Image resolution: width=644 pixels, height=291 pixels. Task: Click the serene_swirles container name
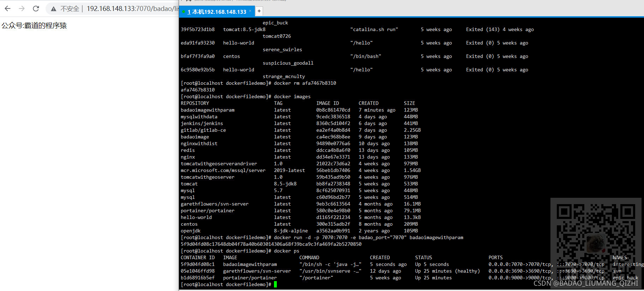pos(282,49)
